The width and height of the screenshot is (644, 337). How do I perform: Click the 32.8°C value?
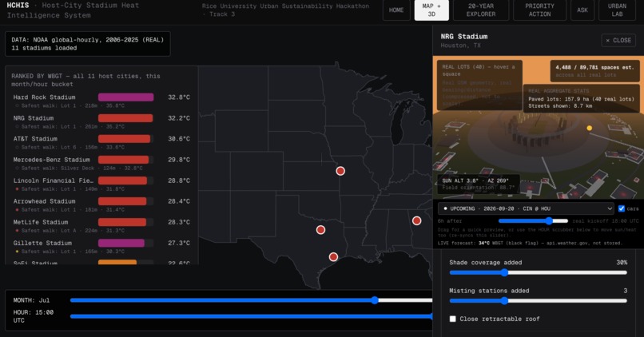coord(179,97)
